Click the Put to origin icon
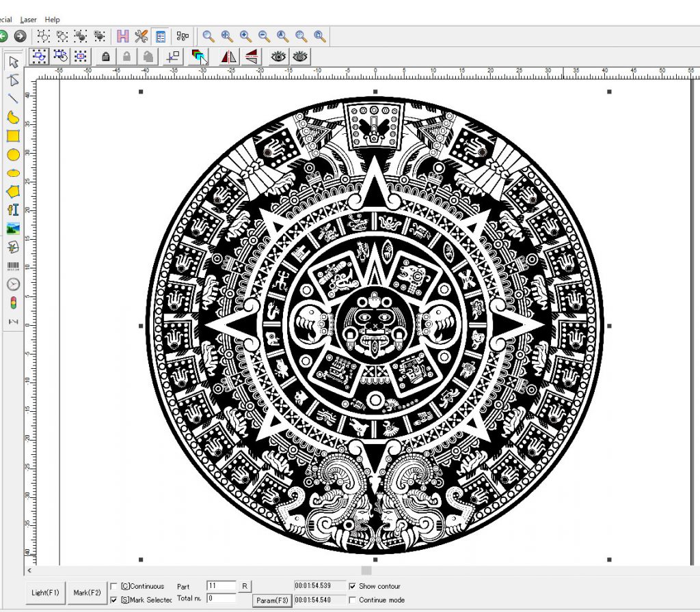 pos(173,57)
